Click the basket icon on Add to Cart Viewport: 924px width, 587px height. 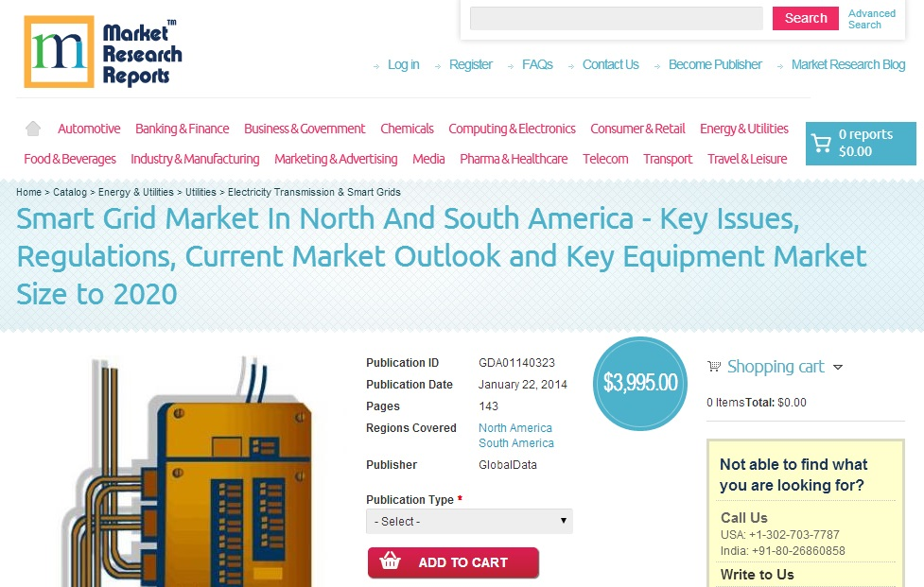tap(390, 561)
